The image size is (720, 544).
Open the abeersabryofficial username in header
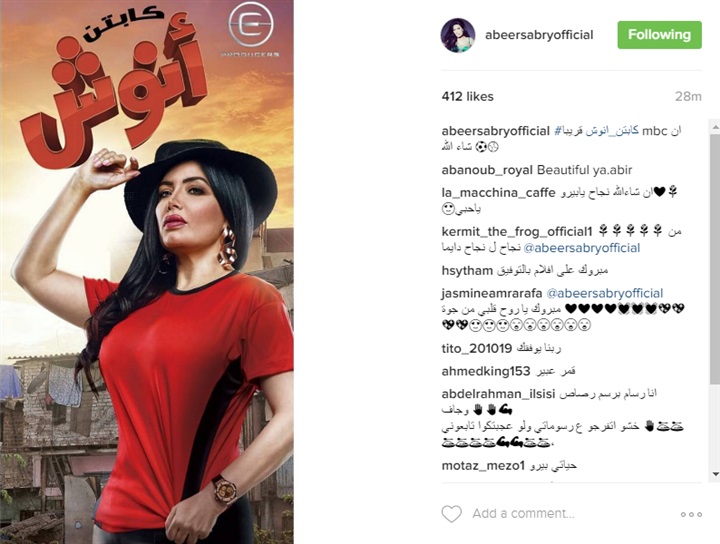pos(539,35)
